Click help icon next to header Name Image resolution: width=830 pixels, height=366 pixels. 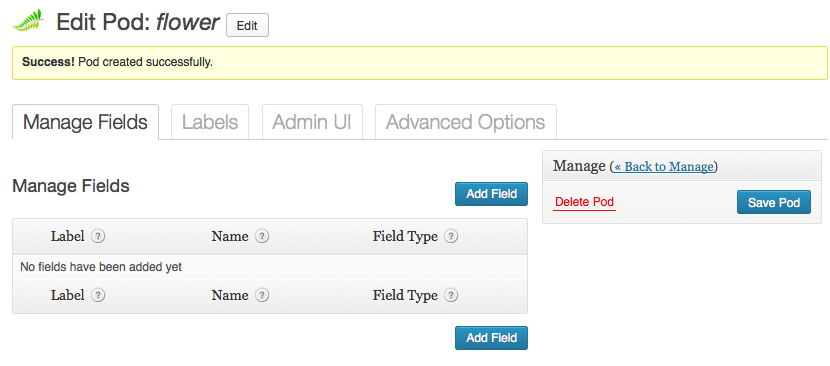[262, 236]
